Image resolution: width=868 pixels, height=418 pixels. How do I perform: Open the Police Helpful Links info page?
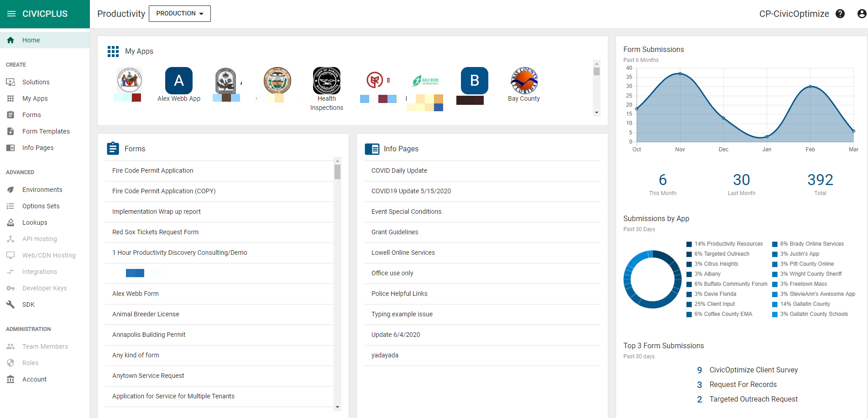point(482,294)
